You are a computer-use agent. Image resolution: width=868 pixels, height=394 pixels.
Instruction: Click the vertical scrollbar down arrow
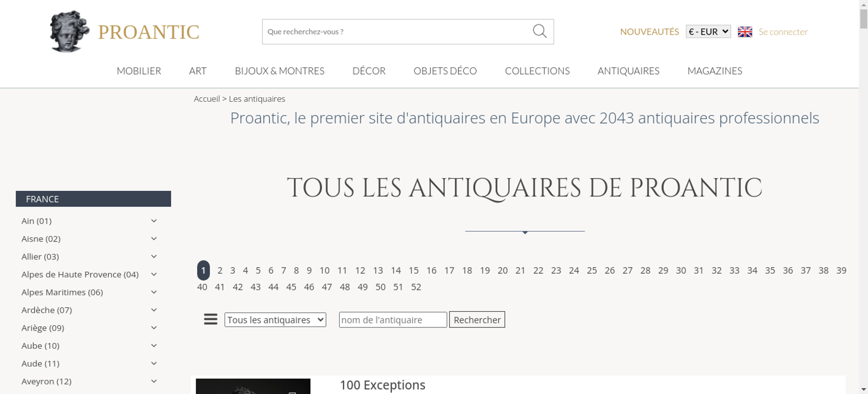[x=863, y=389]
